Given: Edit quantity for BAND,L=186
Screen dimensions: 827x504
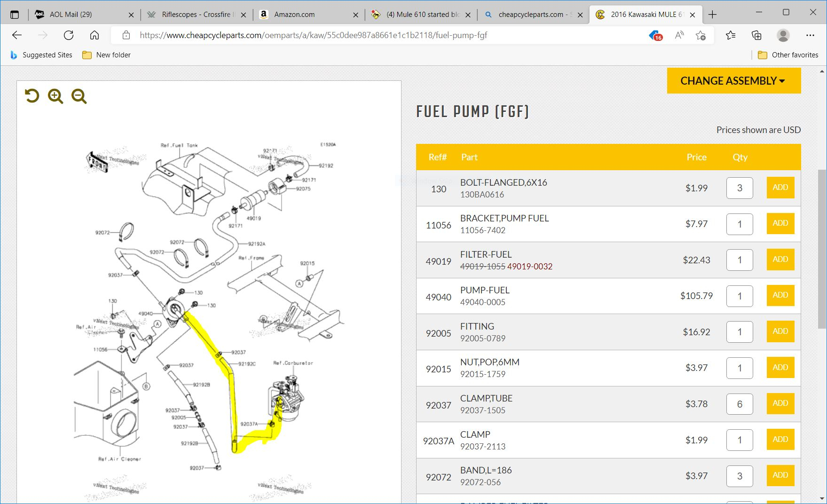Looking at the screenshot, I should [x=740, y=476].
